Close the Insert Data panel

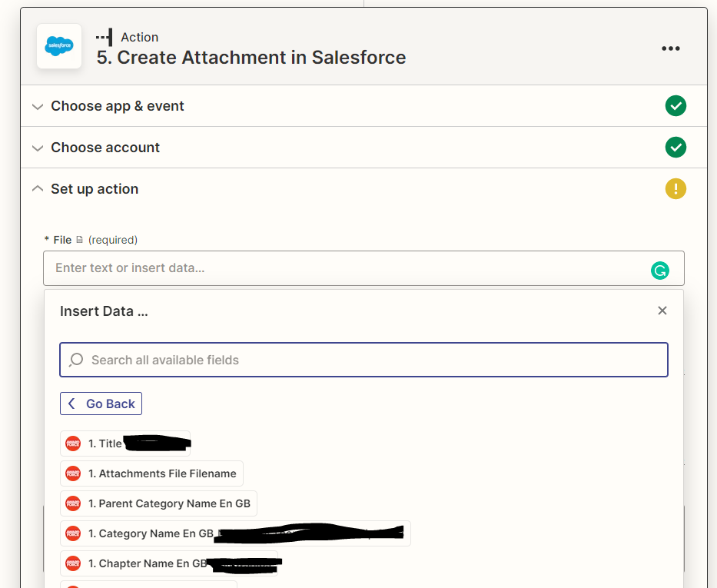[662, 311]
